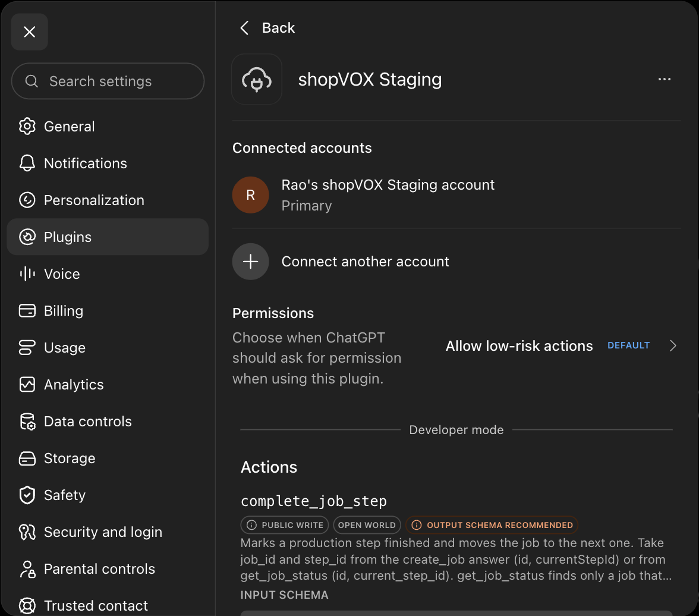The width and height of the screenshot is (699, 616).
Task: Click Connect another account
Action: click(x=365, y=262)
